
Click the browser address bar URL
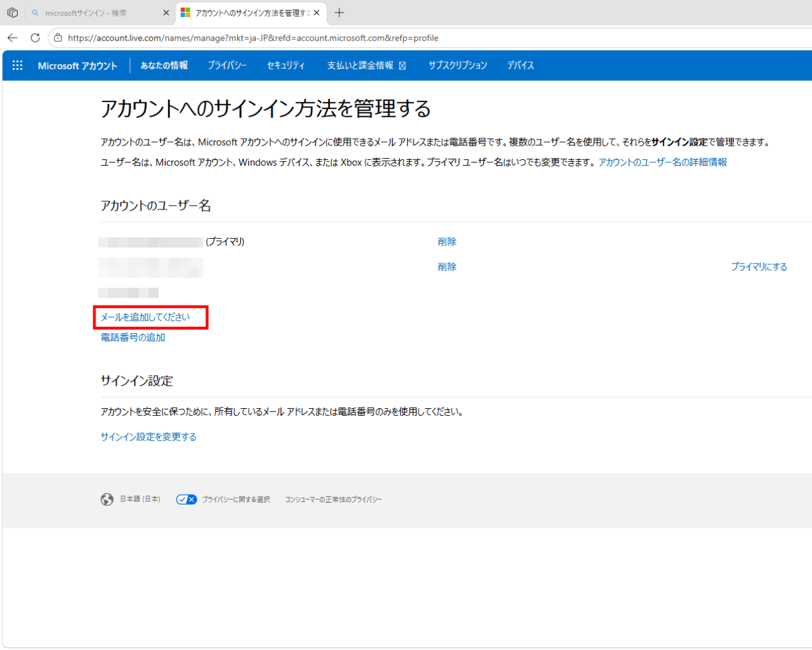coord(254,38)
